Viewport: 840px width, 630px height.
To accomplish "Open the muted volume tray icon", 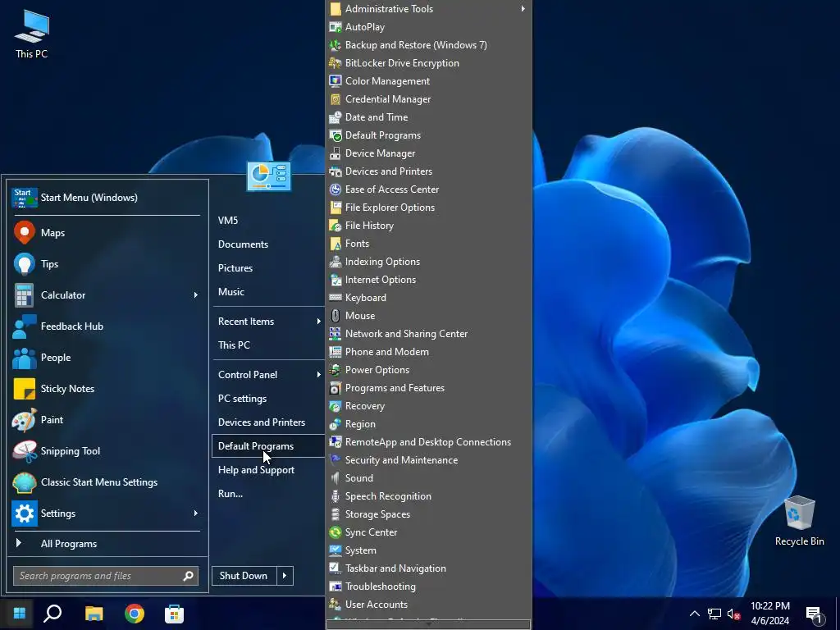I will (x=733, y=614).
